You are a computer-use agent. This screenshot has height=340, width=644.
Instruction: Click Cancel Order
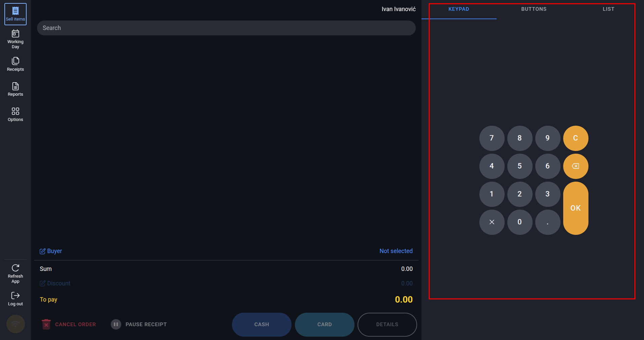tap(69, 324)
